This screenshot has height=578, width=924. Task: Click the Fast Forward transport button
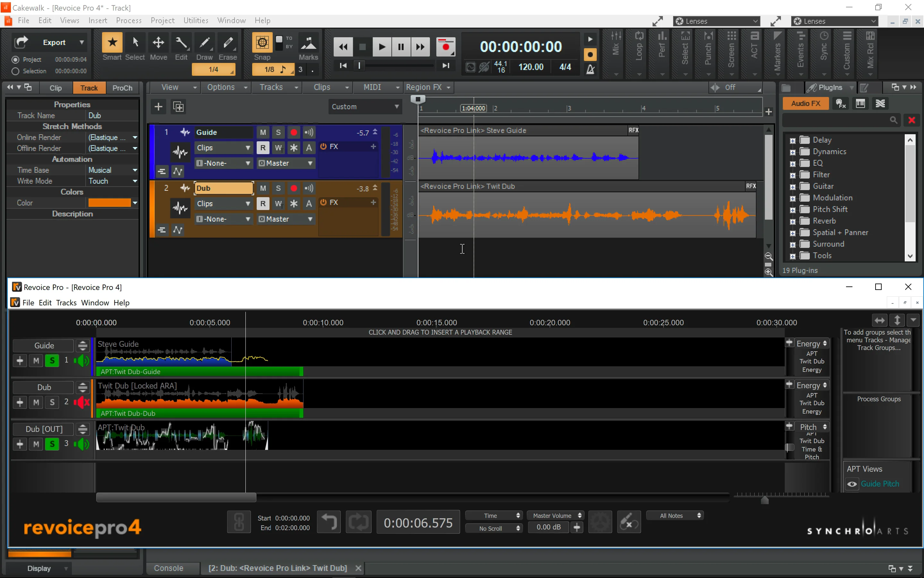420,47
